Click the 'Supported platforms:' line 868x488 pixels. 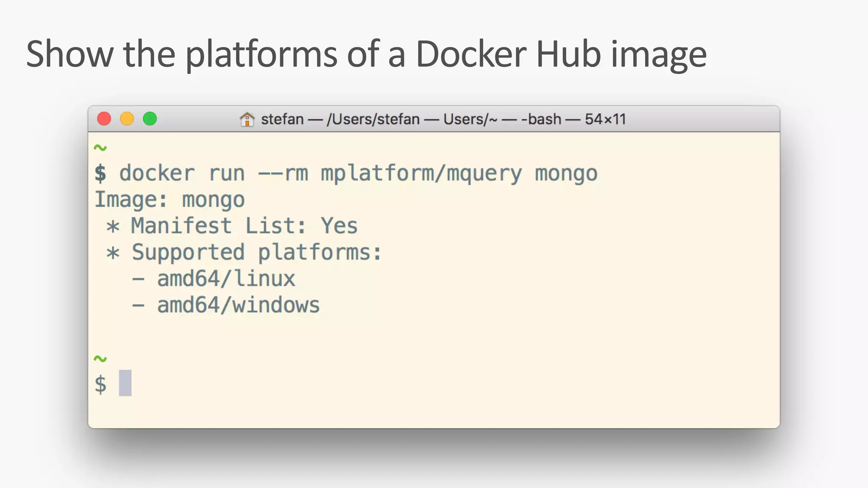(257, 253)
